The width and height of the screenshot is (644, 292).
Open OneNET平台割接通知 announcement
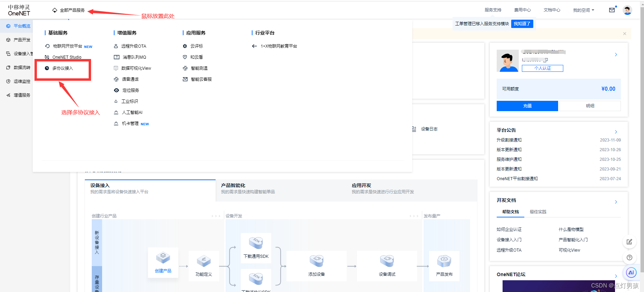(x=517, y=179)
